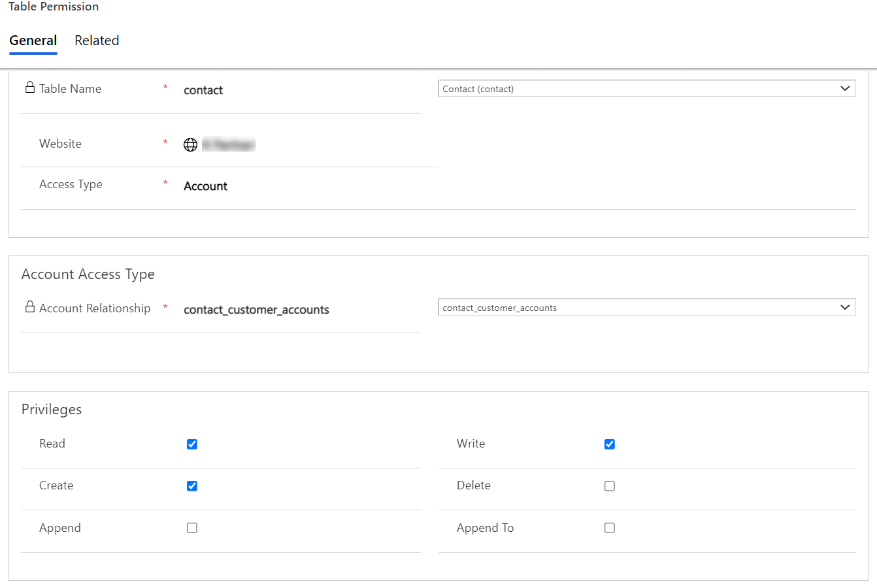Click the Account Access Type section heading
The width and height of the screenshot is (877, 588).
click(88, 274)
